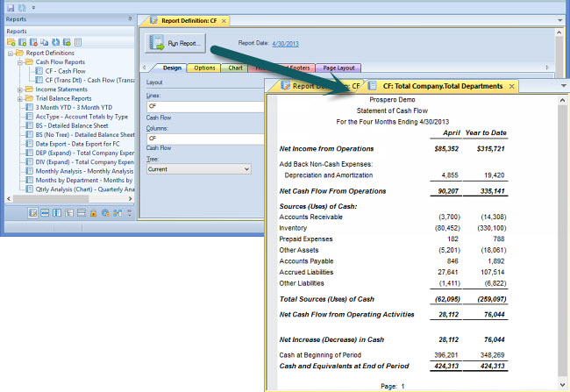Expand the Trial Balance Reports folder

click(20, 98)
